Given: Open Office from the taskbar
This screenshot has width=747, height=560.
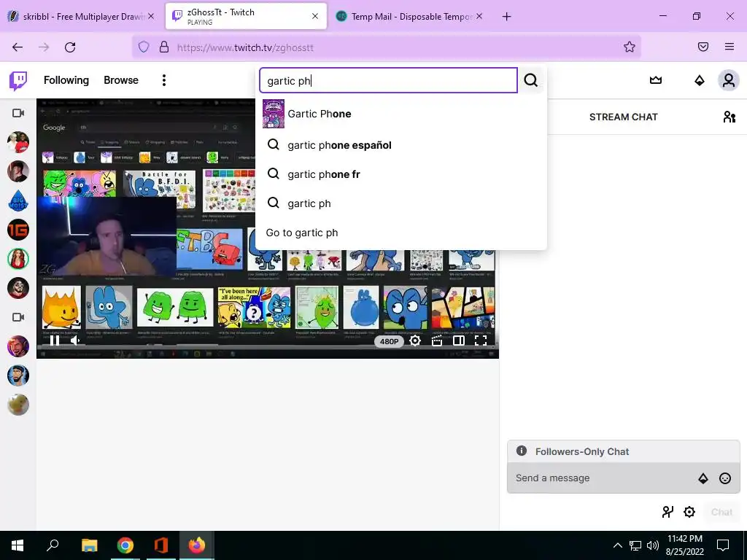Looking at the screenshot, I should tap(161, 545).
